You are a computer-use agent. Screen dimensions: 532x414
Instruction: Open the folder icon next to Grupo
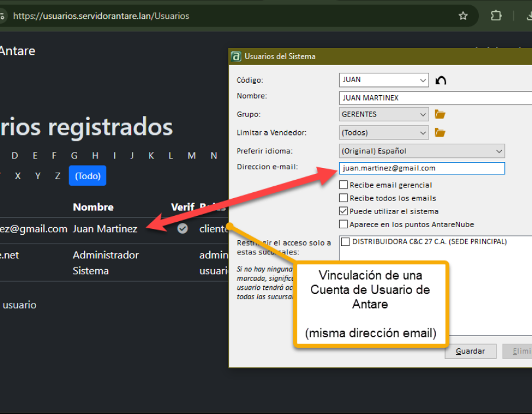pyautogui.click(x=440, y=114)
